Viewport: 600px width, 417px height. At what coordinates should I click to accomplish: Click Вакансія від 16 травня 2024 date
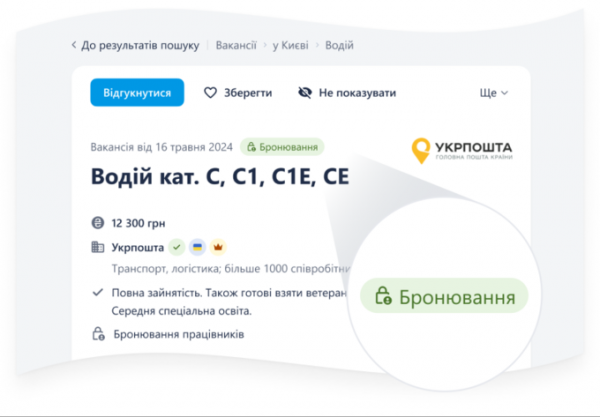pos(161,147)
